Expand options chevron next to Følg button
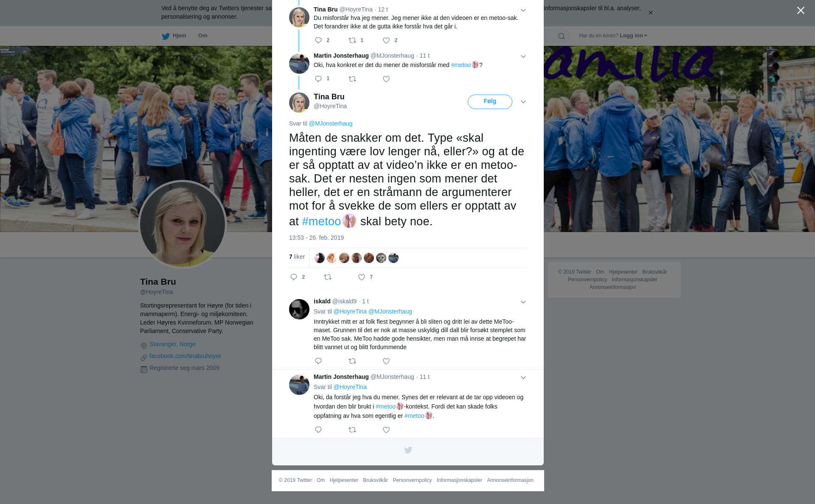 (523, 102)
